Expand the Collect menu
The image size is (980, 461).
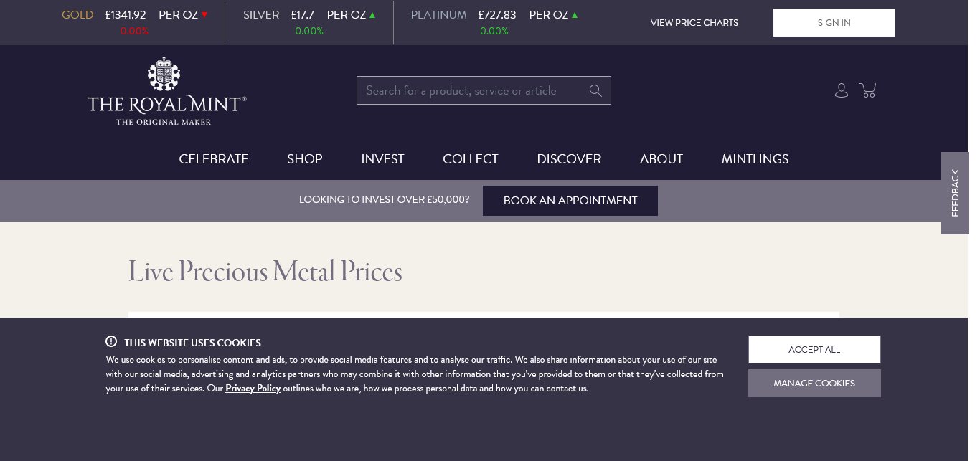(x=471, y=159)
